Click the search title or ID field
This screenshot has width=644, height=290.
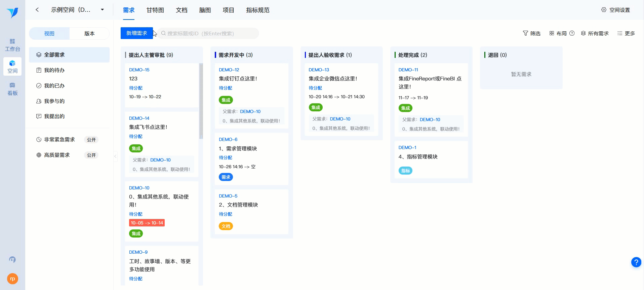point(208,33)
